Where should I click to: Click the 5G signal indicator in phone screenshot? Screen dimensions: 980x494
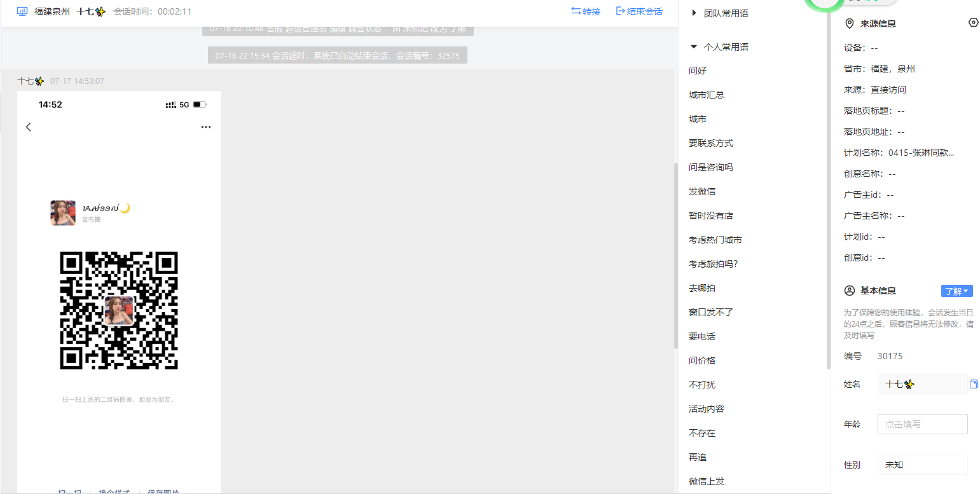pos(184,104)
